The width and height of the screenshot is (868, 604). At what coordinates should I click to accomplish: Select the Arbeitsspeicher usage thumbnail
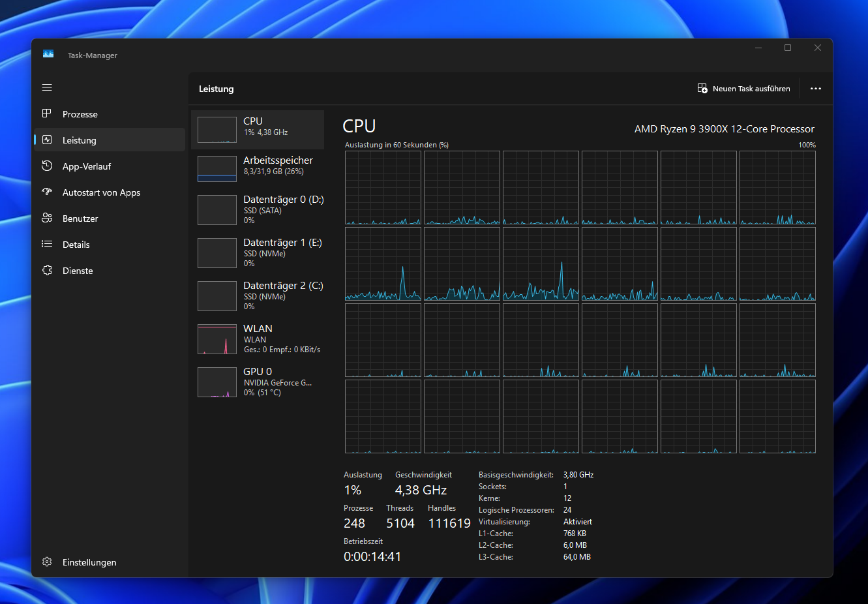tap(217, 169)
